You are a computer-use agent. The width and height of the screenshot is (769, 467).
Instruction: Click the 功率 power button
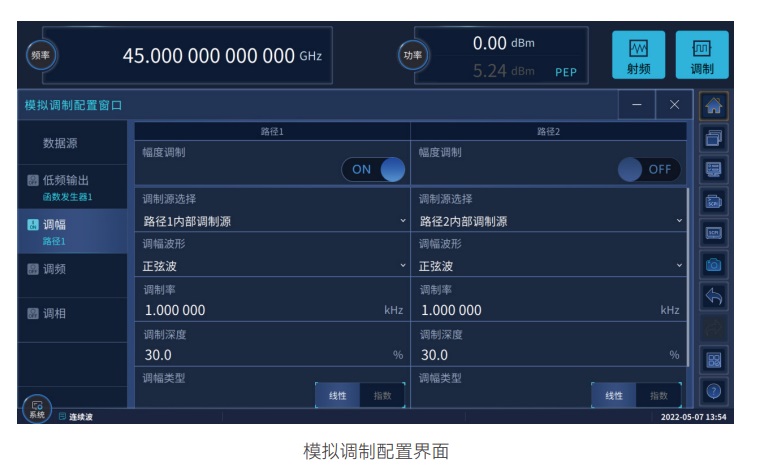(411, 56)
